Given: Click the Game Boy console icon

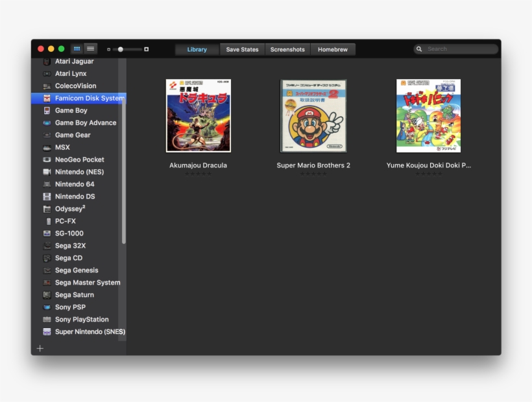Looking at the screenshot, I should (x=47, y=111).
